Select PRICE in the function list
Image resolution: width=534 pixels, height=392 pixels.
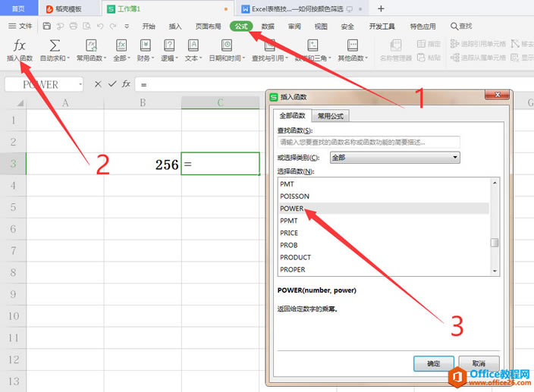(384, 233)
